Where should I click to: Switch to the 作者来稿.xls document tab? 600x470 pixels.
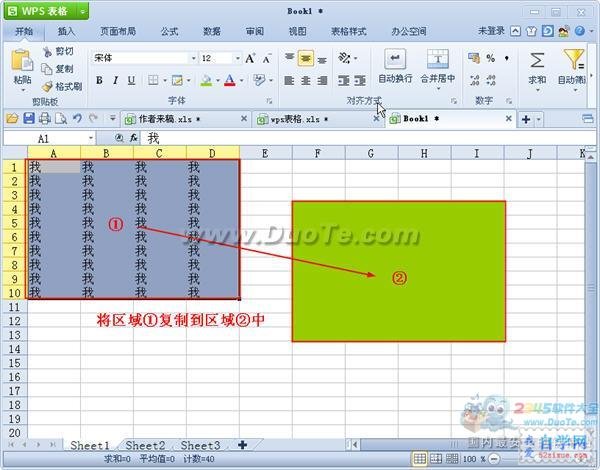[165, 119]
